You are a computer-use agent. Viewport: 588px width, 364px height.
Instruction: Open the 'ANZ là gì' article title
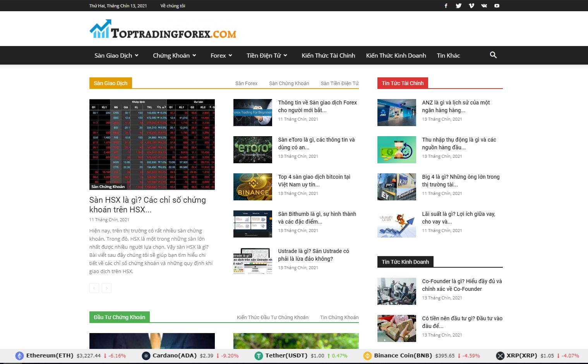(456, 106)
